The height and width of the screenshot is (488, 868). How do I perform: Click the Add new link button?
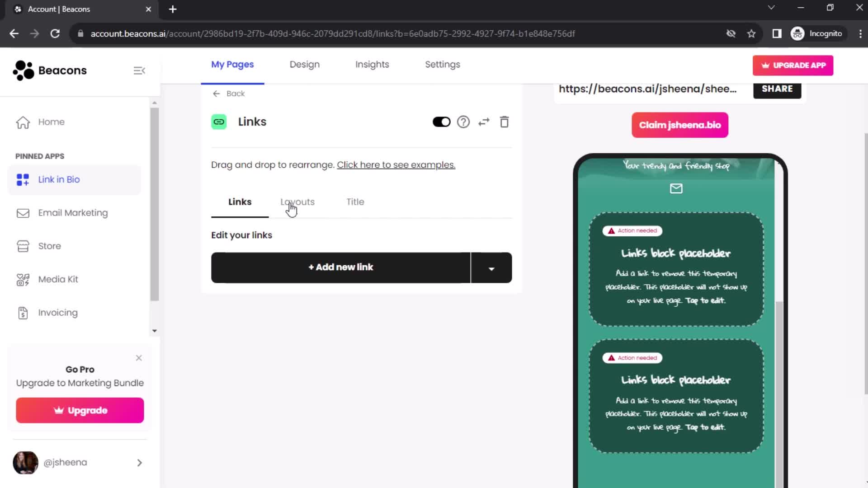[340, 267]
